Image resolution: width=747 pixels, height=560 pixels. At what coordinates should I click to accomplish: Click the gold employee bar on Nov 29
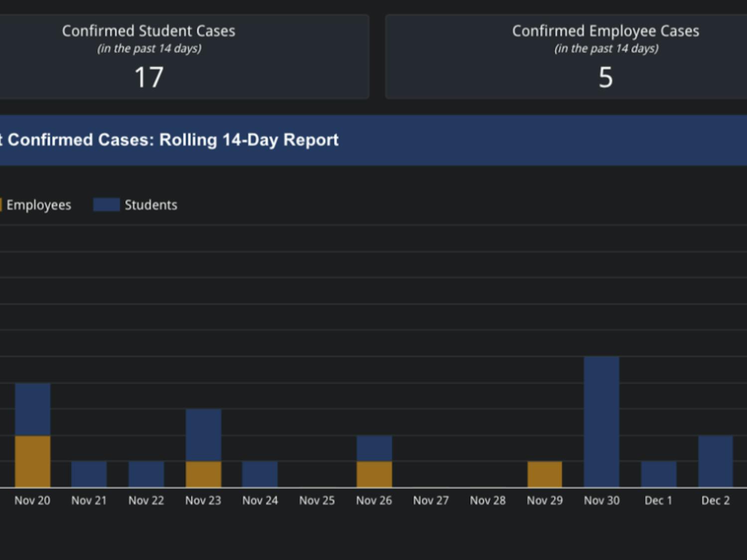[x=545, y=473]
